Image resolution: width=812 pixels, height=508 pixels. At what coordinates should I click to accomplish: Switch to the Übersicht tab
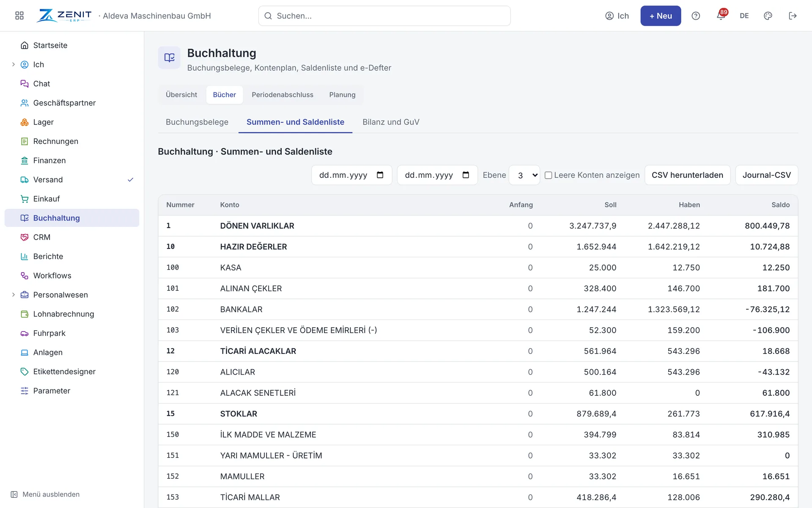click(181, 95)
